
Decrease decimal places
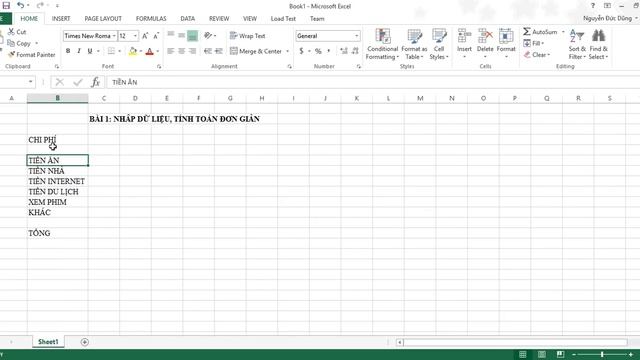click(355, 51)
